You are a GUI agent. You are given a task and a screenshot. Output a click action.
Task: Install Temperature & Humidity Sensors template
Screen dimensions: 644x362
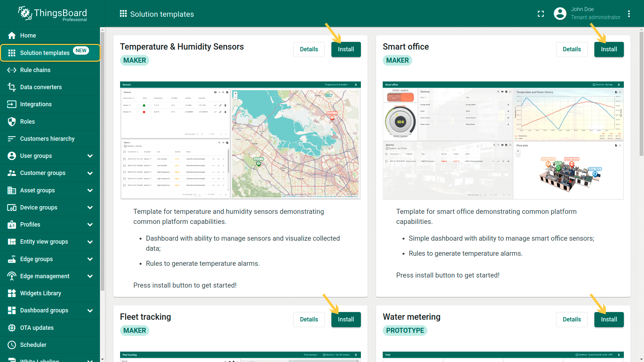pyautogui.click(x=346, y=49)
